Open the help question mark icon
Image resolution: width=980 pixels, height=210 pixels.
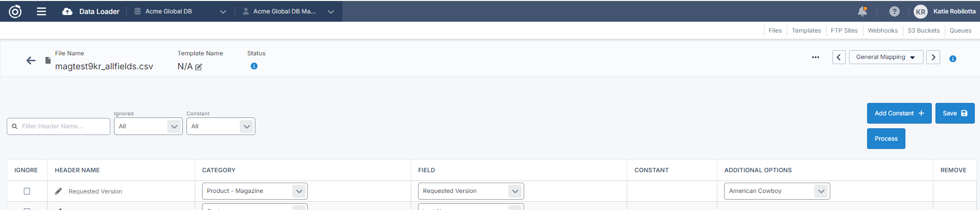[x=895, y=11]
